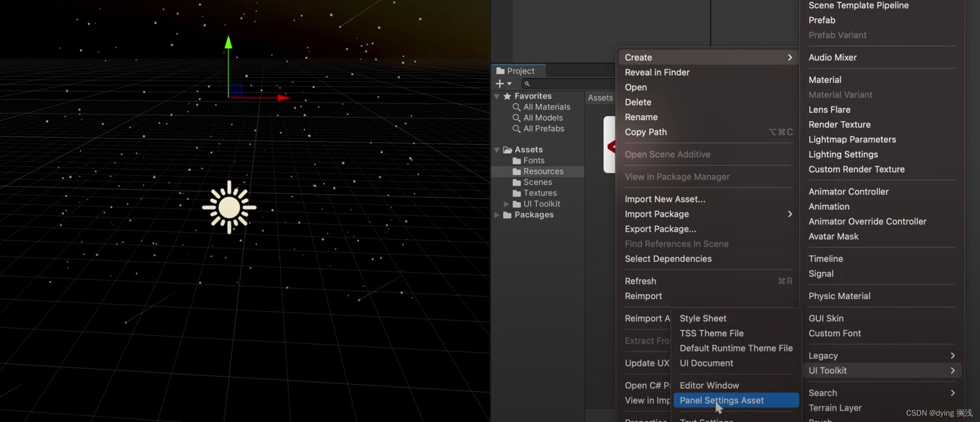Select the directional light gizmo in the Scene view
The image size is (980, 422).
pos(230,208)
